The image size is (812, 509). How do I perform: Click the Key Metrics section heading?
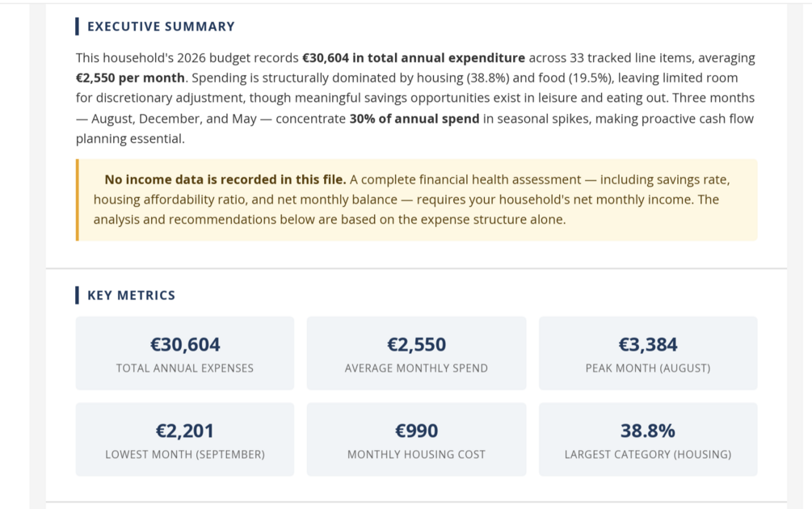[x=131, y=295]
